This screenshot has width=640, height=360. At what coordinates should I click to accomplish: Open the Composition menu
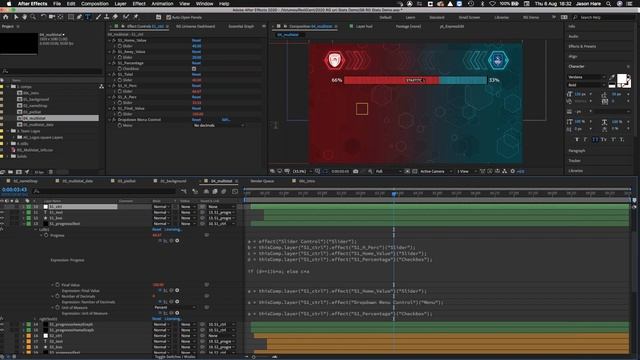(95, 4)
